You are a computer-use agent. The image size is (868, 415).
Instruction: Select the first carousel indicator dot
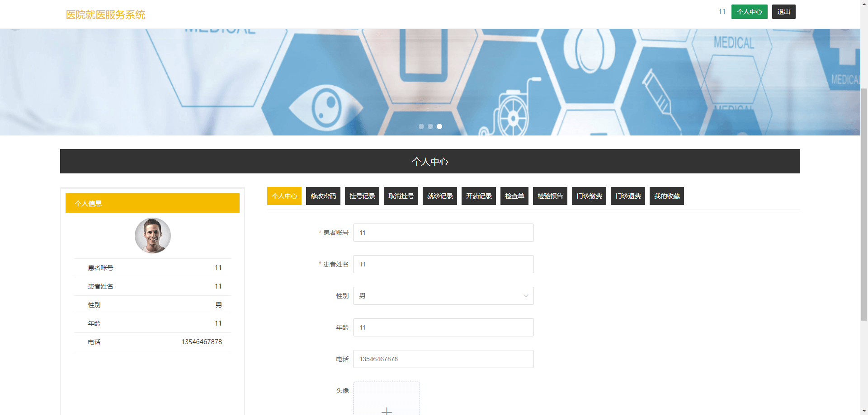[x=421, y=126]
